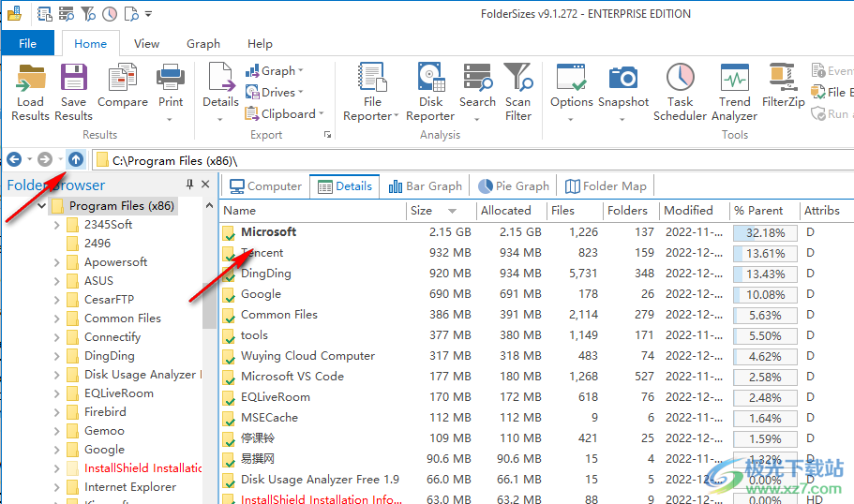Open the Quick Access Toolbar customize dropdown

149,14
